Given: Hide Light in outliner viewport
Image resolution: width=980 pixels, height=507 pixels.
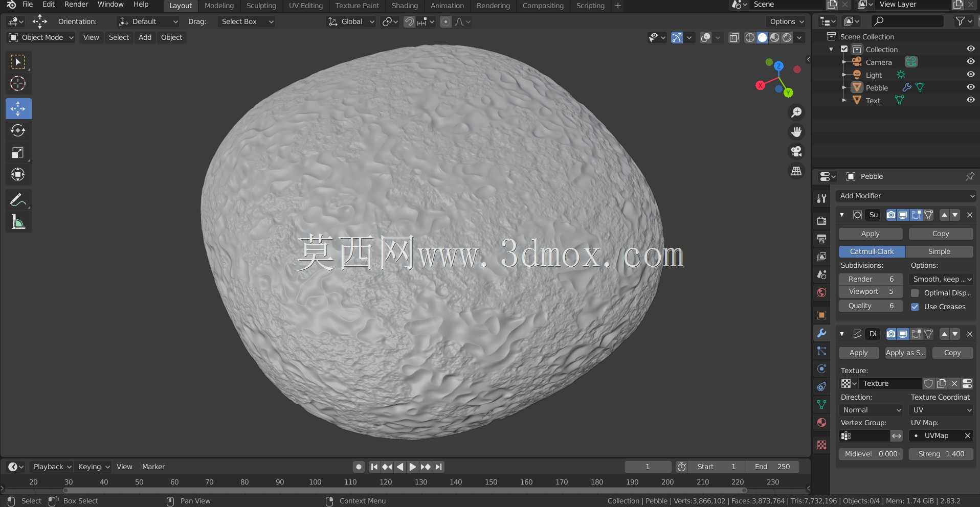Looking at the screenshot, I should 970,75.
